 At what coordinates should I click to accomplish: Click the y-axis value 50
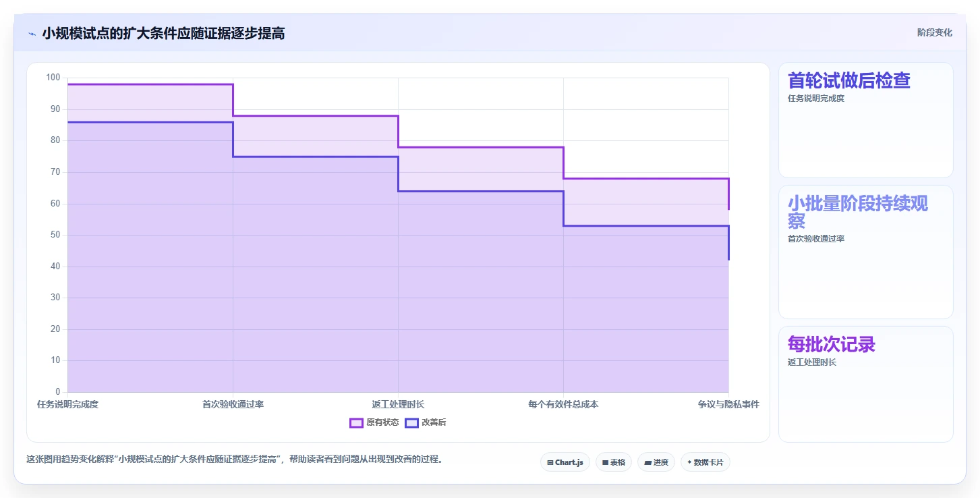(55, 235)
